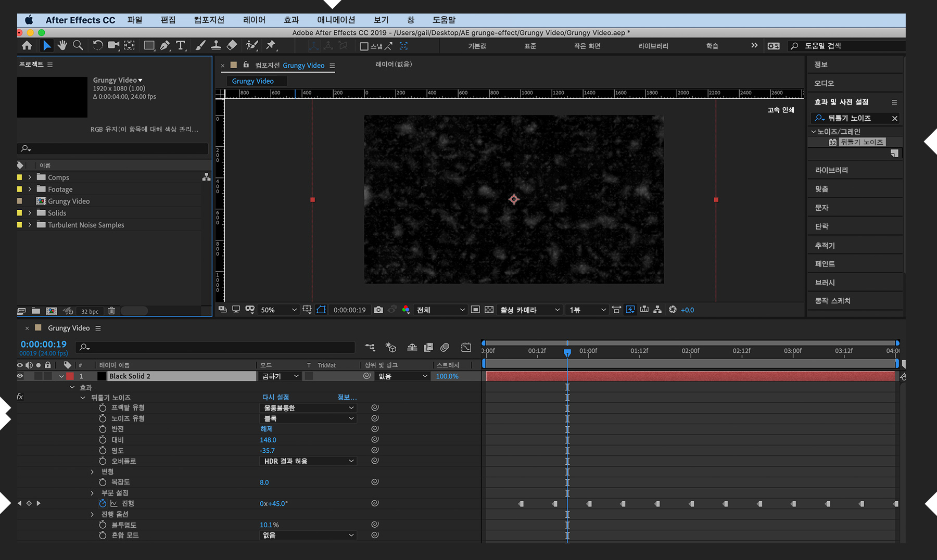Open the 곱하기 blending mode dropdown

tap(281, 376)
